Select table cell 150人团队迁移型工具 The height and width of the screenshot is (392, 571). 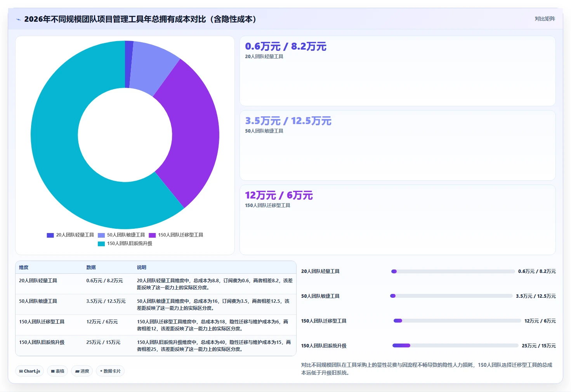(x=42, y=322)
